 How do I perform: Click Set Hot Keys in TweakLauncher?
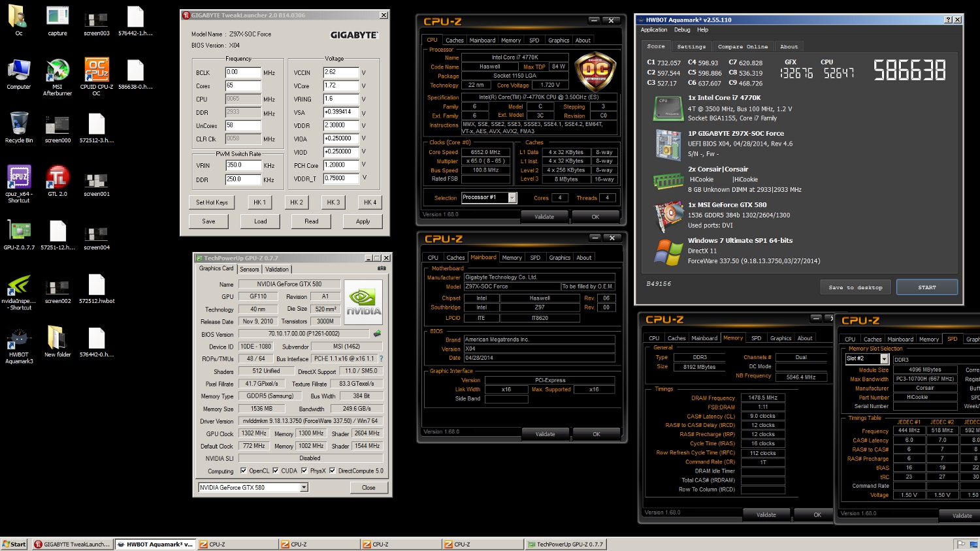[x=212, y=202]
